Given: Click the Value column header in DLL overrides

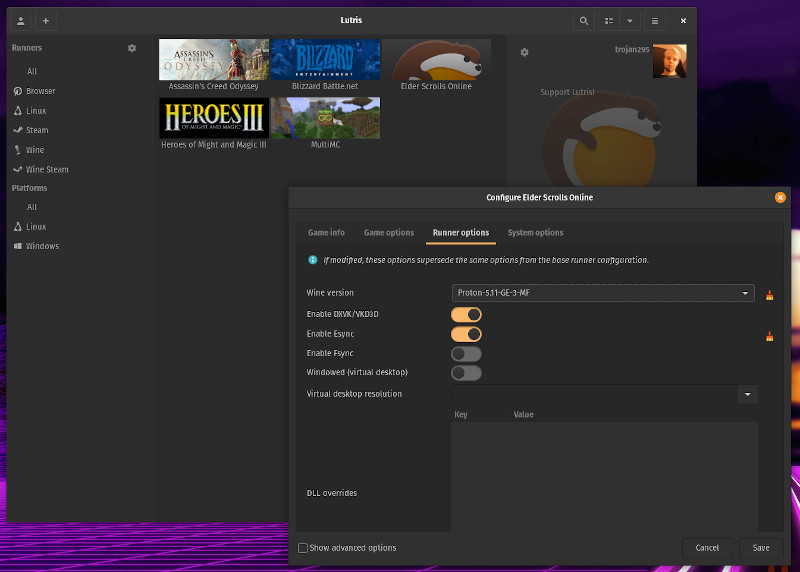Looking at the screenshot, I should (x=523, y=414).
